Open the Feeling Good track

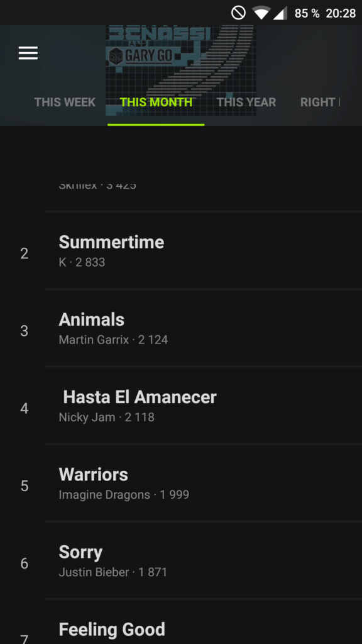click(204, 622)
